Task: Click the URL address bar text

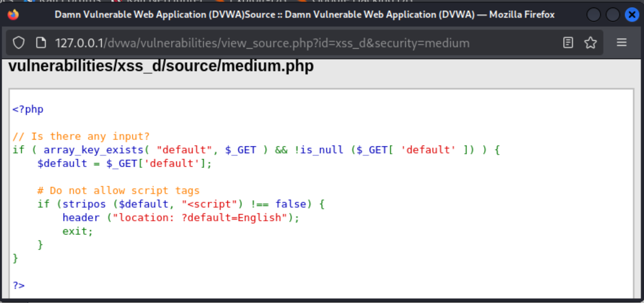Action: click(262, 43)
